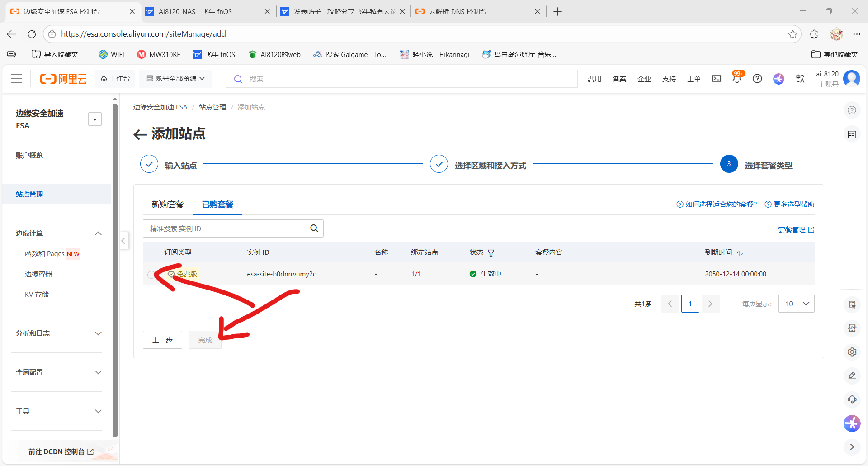
Task: Open the help question mark in top bar
Action: pyautogui.click(x=757, y=79)
